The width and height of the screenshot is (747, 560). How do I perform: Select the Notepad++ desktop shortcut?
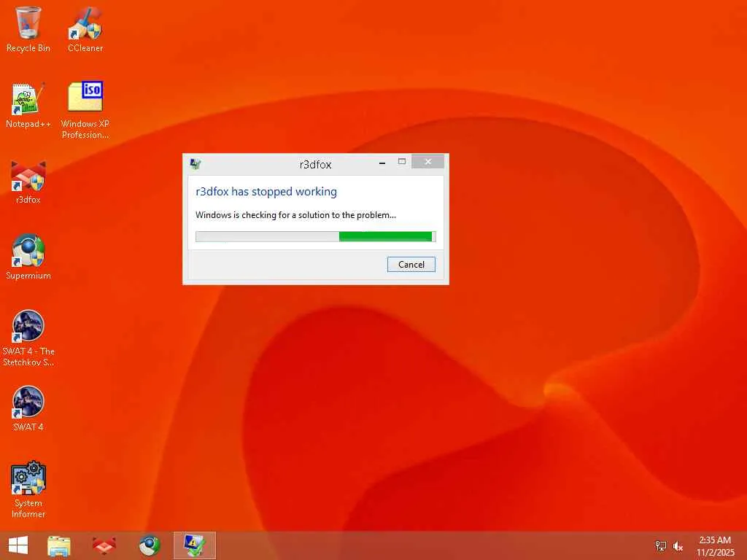[28, 105]
